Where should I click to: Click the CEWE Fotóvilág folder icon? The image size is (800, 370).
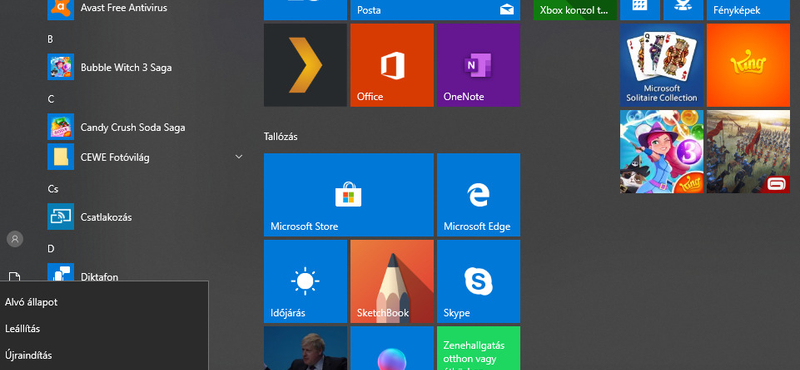[x=61, y=157]
